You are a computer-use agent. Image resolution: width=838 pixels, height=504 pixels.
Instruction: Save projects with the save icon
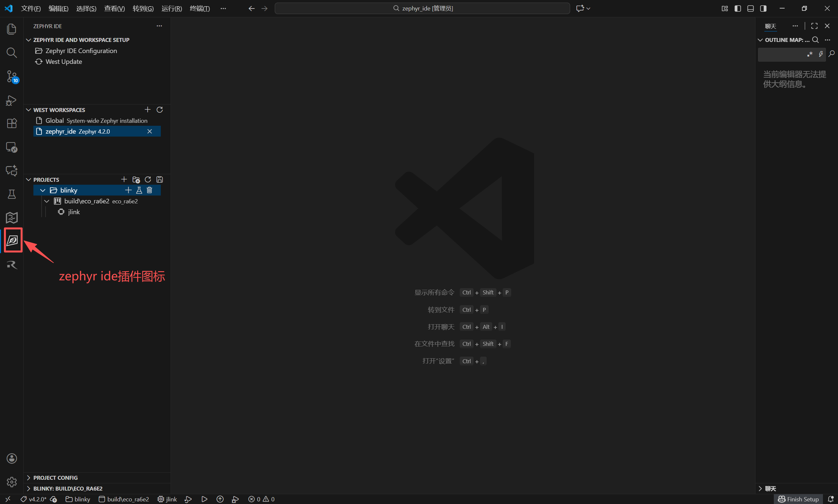tap(159, 179)
